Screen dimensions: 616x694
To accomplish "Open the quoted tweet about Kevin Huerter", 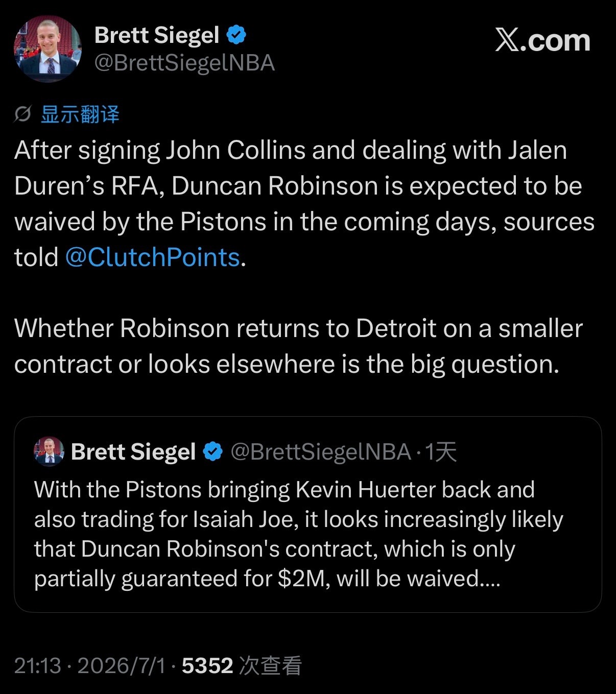I will tap(307, 514).
